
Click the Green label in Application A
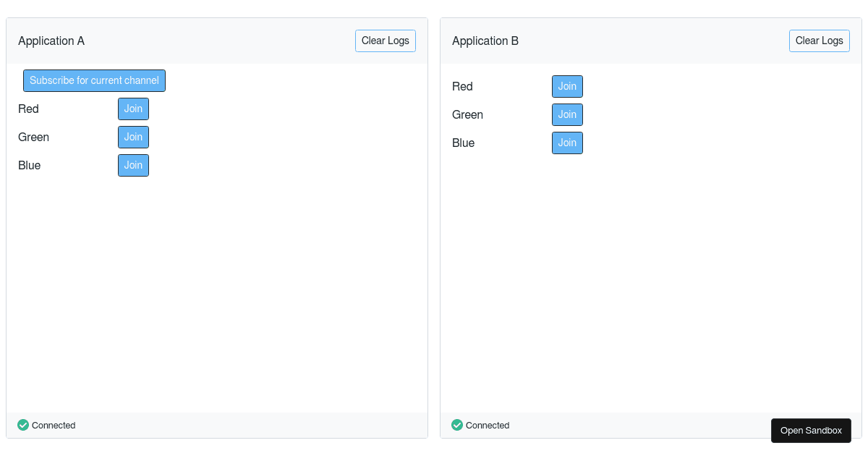(x=33, y=137)
